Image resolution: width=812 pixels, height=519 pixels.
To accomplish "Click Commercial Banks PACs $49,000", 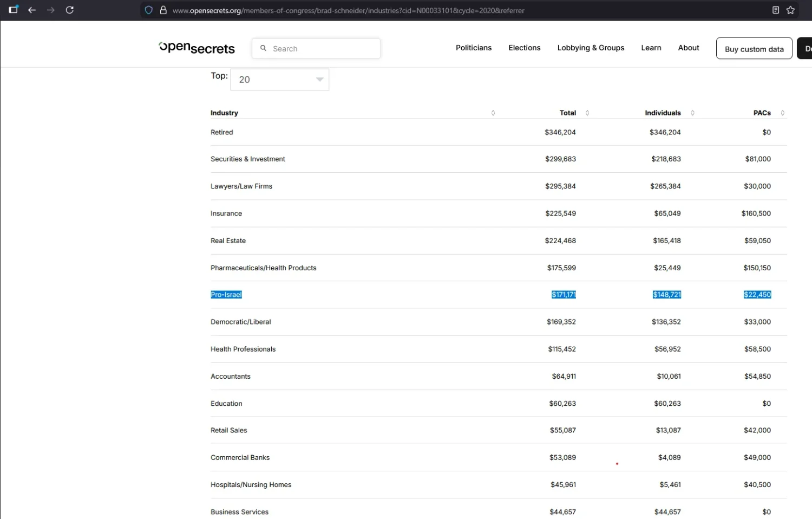I will [757, 457].
